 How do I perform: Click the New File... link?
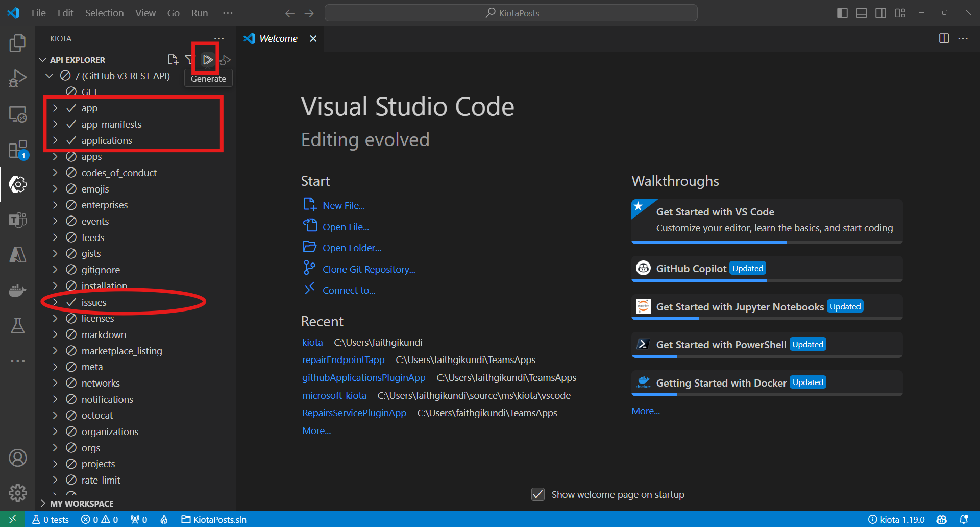[344, 205]
